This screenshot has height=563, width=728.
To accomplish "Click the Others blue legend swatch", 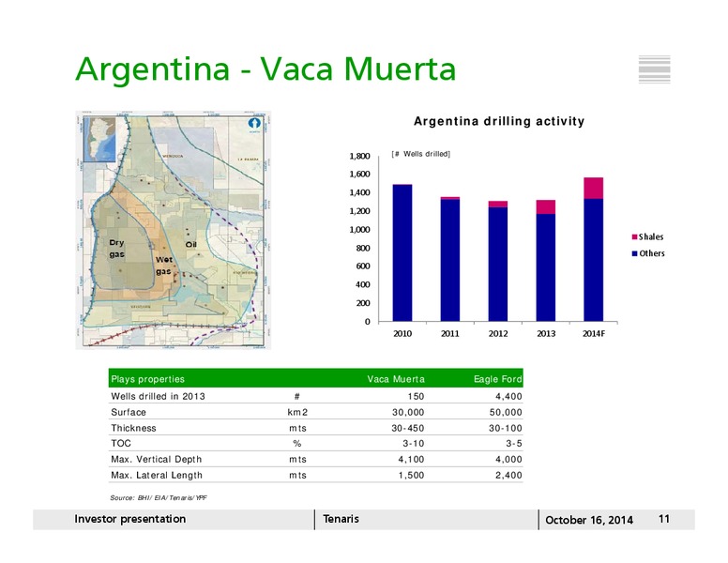I will (635, 253).
